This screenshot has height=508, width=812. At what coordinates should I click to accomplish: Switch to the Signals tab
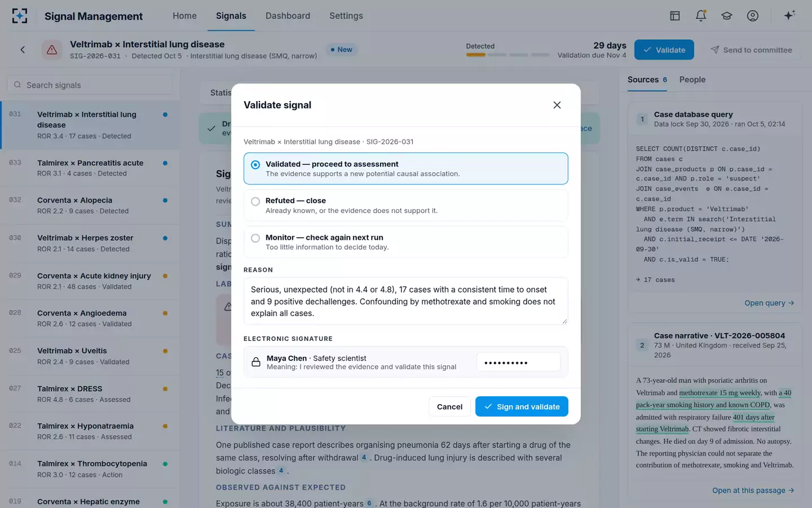(231, 16)
